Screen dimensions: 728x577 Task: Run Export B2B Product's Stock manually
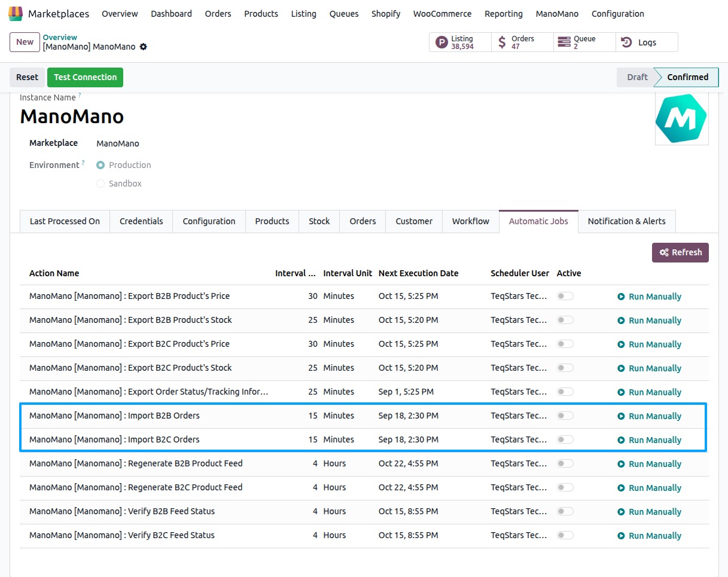point(649,320)
